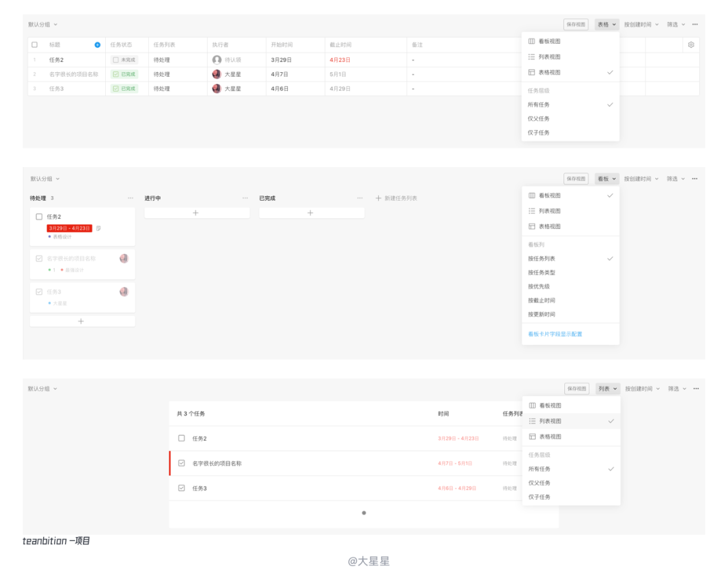728x574 pixels.
Task: Click 保存视图 button in kanban view panel
Action: click(x=576, y=179)
